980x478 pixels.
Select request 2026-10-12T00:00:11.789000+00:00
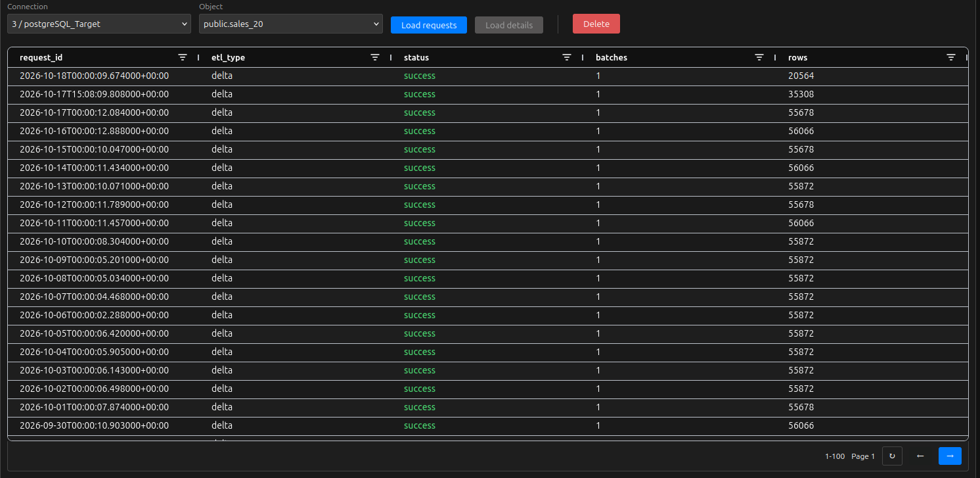(488, 204)
